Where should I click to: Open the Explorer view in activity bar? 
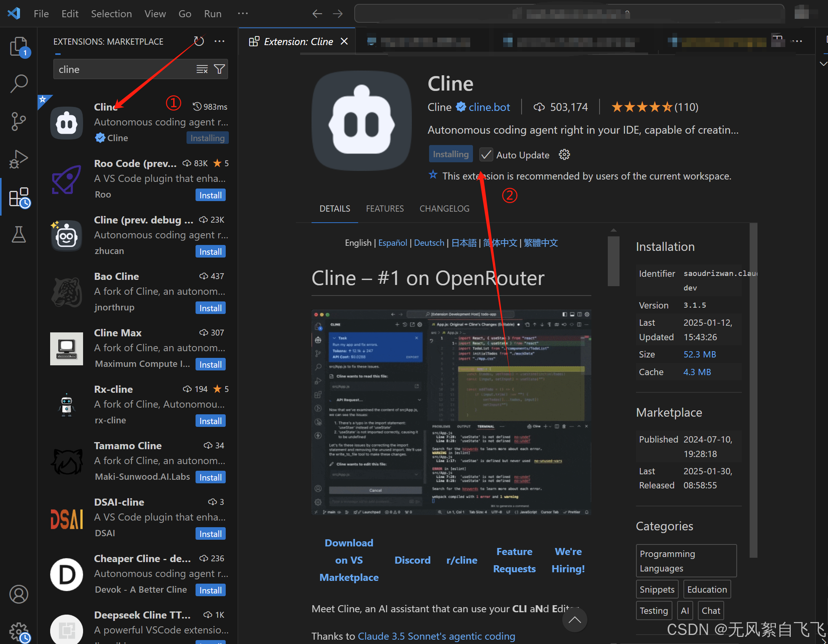(x=18, y=46)
